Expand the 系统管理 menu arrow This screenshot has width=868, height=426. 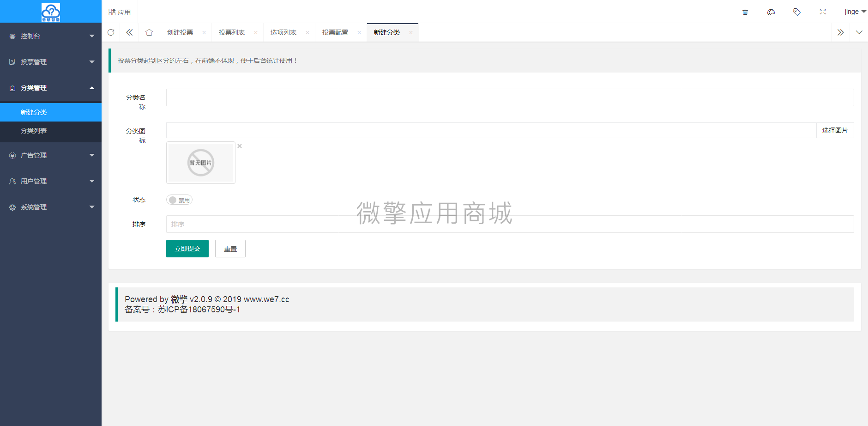pos(92,207)
